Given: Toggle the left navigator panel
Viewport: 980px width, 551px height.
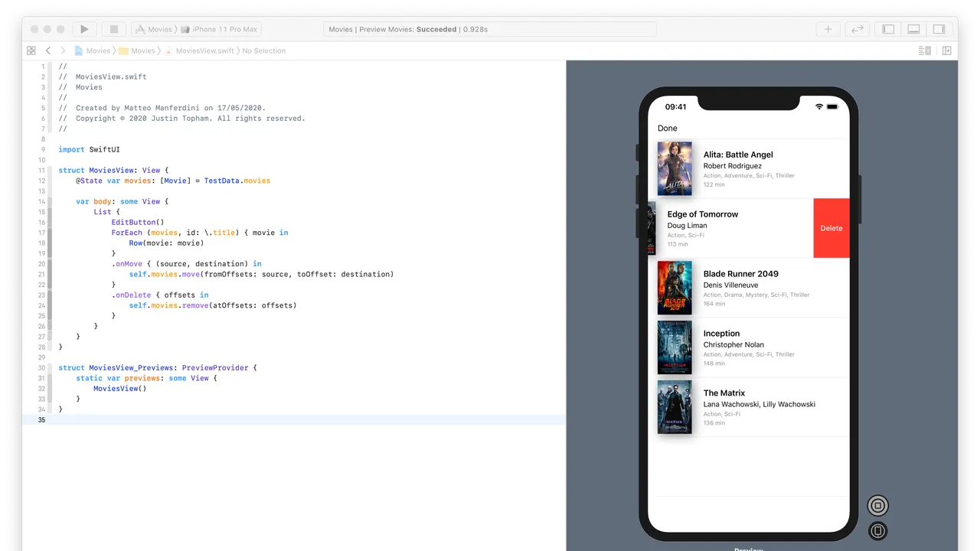Looking at the screenshot, I should (888, 29).
